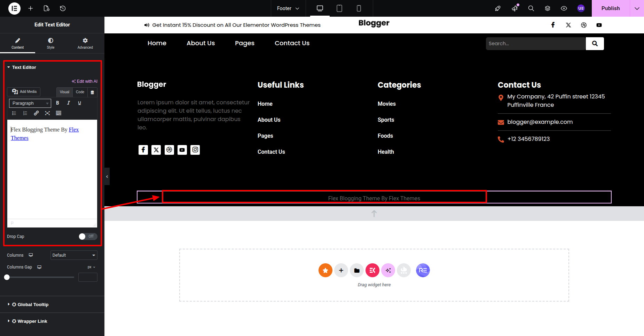The width and height of the screenshot is (644, 336).
Task: Expand the Global Tooltip section
Action: [33, 304]
